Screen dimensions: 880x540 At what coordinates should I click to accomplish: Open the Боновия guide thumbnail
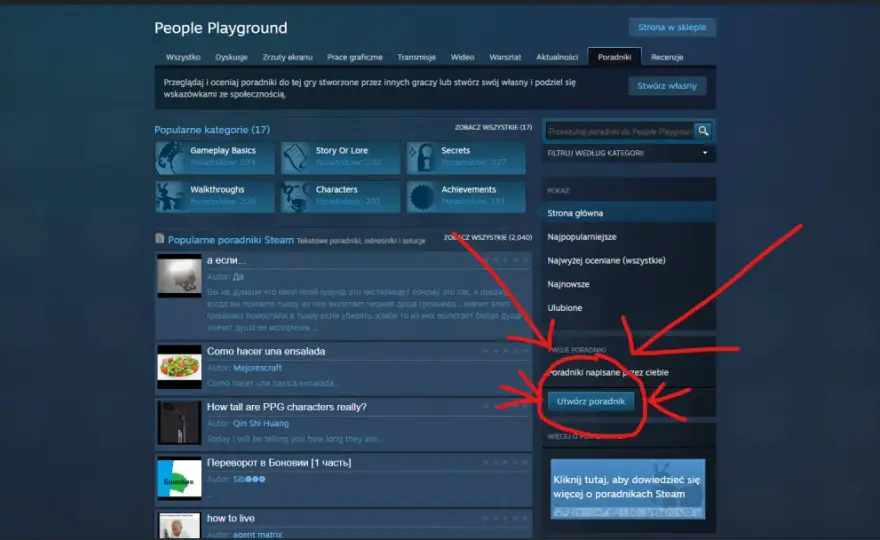point(179,478)
